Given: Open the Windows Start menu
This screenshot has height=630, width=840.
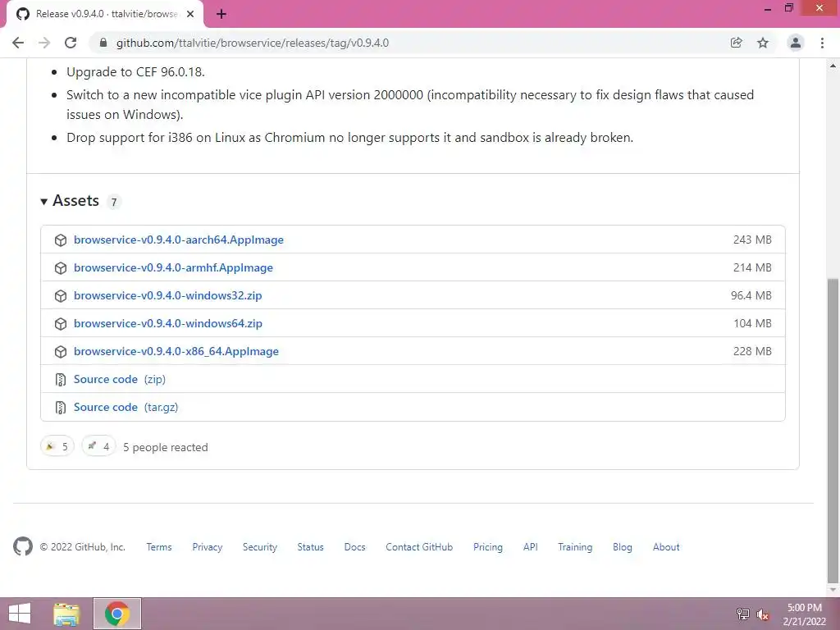Looking at the screenshot, I should coord(20,614).
